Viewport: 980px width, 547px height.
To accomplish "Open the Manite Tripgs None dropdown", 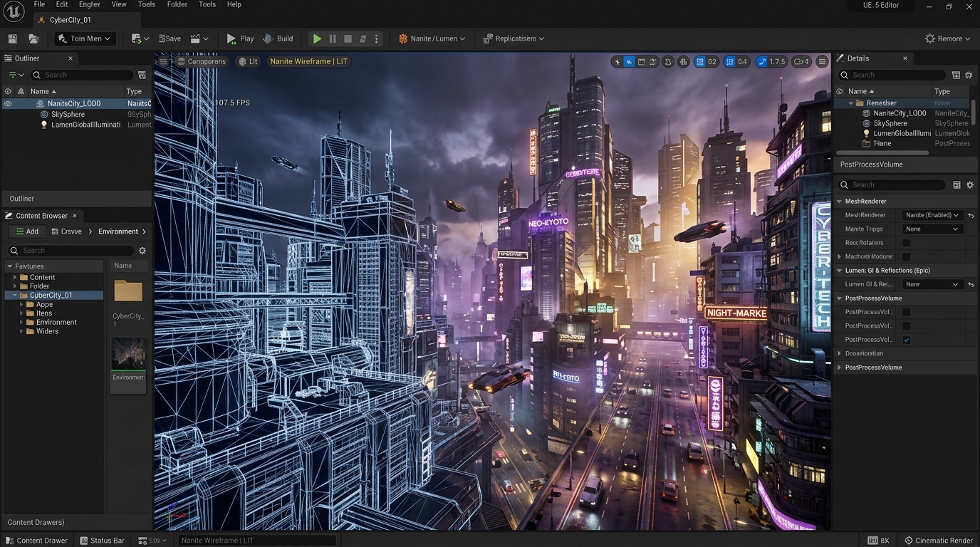I will point(932,229).
